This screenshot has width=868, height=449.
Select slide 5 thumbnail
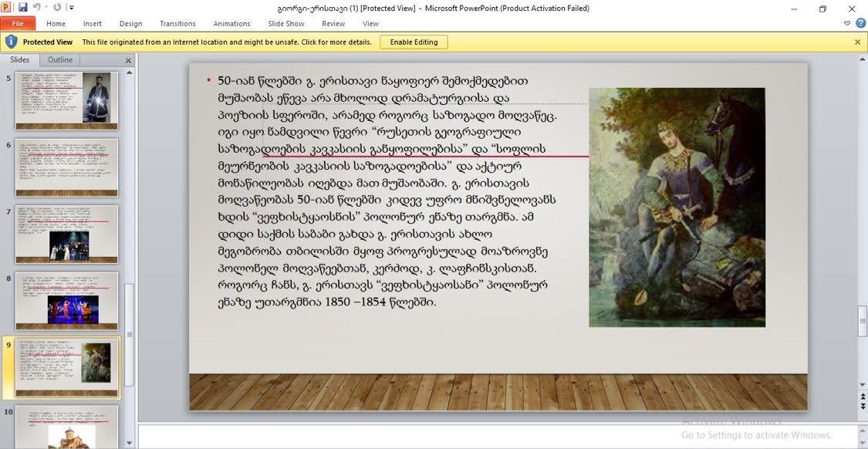click(x=67, y=101)
